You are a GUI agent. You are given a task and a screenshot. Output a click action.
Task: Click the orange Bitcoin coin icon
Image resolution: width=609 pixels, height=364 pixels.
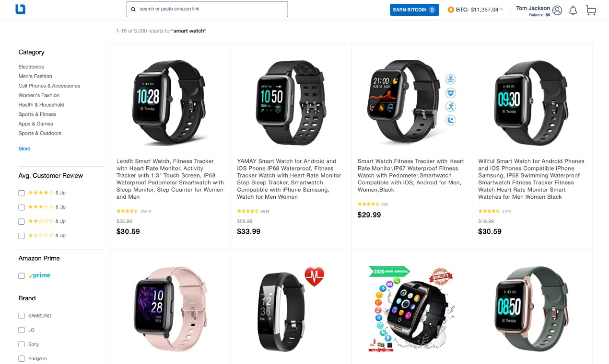coord(450,10)
